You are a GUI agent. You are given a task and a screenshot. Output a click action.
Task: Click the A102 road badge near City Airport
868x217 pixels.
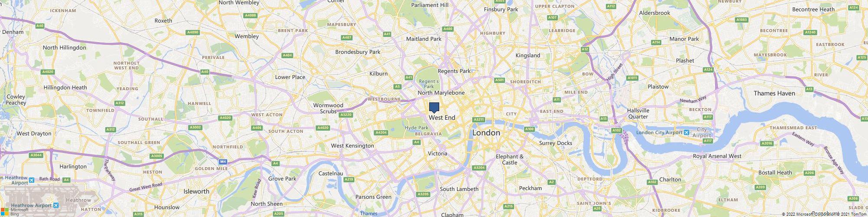616,130
